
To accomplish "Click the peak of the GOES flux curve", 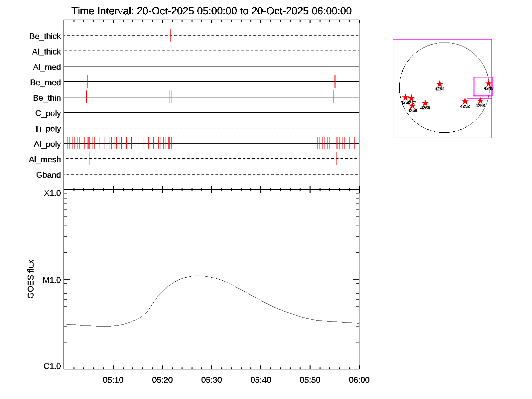I will pyautogui.click(x=199, y=276).
